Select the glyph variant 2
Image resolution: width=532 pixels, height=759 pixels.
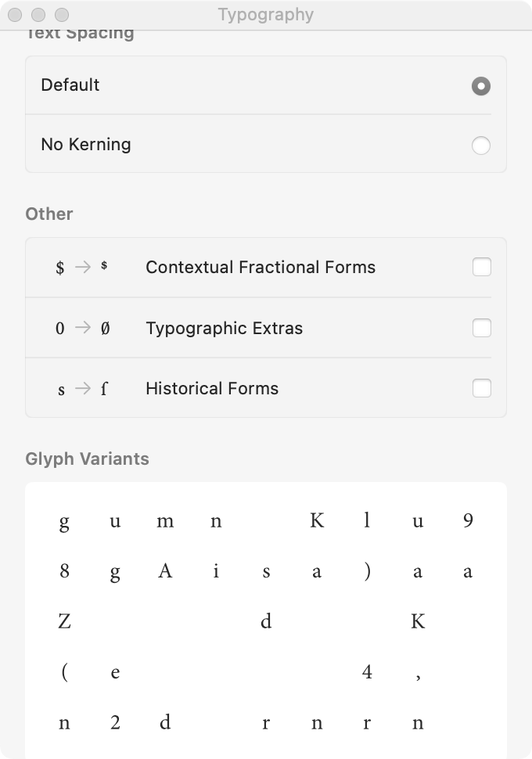115,721
